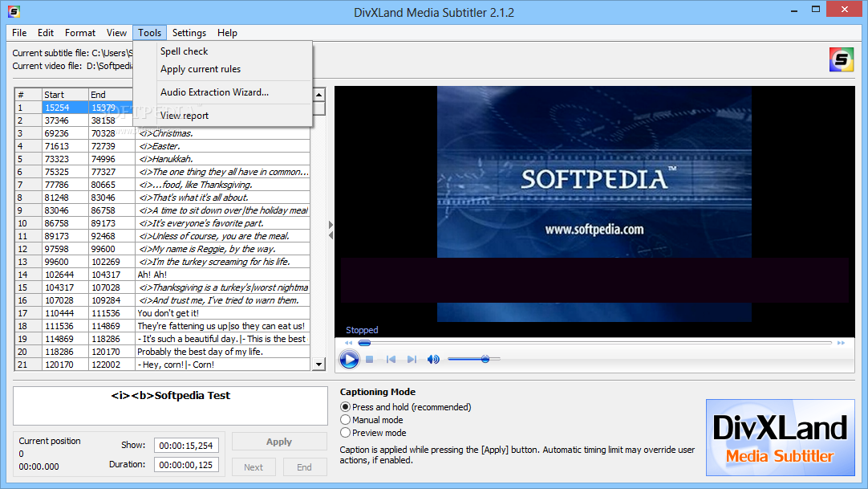The image size is (868, 489).
Task: Stop video playback
Action: (370, 360)
